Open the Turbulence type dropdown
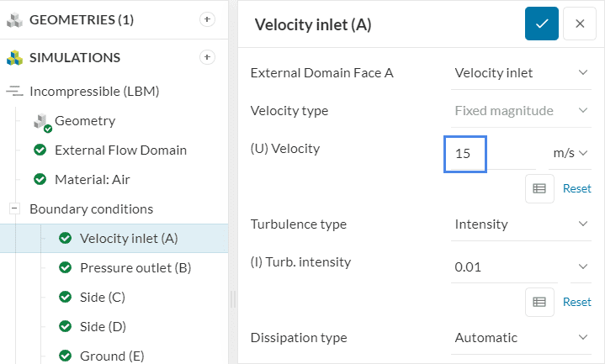605x364 pixels. [x=520, y=224]
